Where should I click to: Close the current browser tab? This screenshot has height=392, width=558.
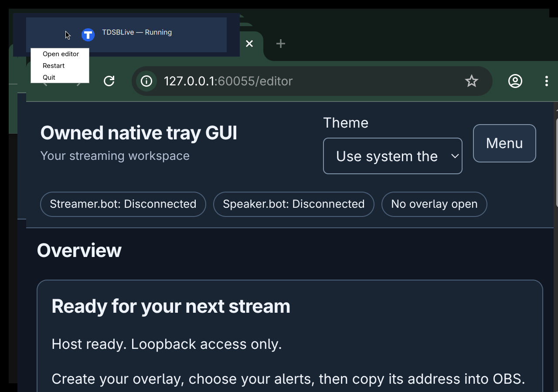pos(249,44)
